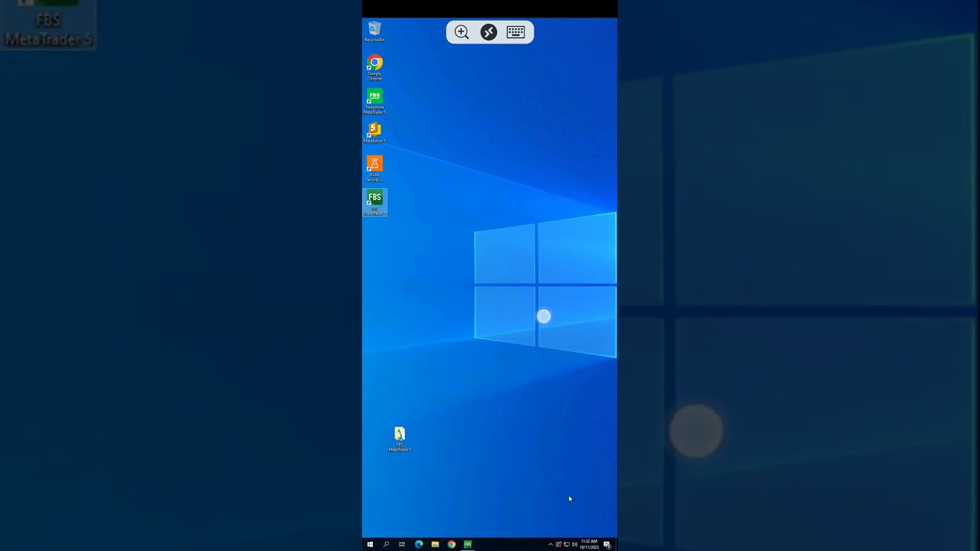Select the MetaEditor 5 desktop shortcut
Image resolution: width=980 pixels, height=551 pixels.
tap(374, 133)
